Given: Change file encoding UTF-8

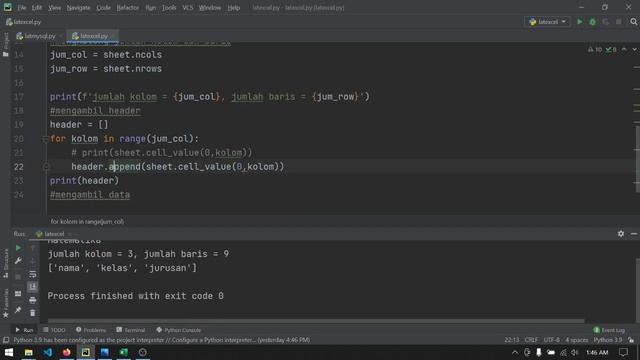Looking at the screenshot, I should coord(552,340).
